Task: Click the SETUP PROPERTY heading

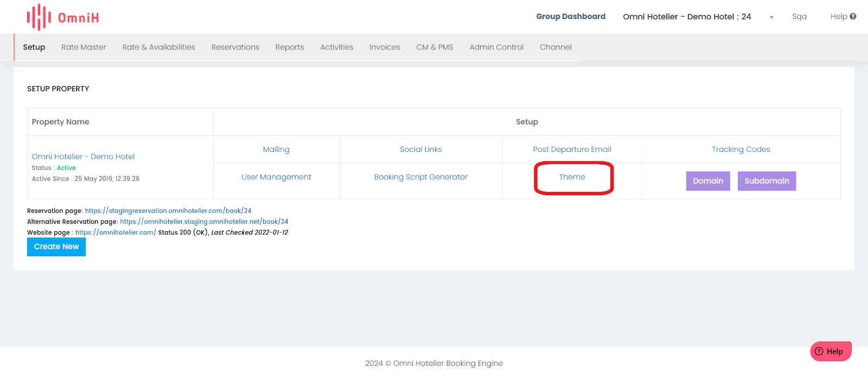Action: point(58,89)
